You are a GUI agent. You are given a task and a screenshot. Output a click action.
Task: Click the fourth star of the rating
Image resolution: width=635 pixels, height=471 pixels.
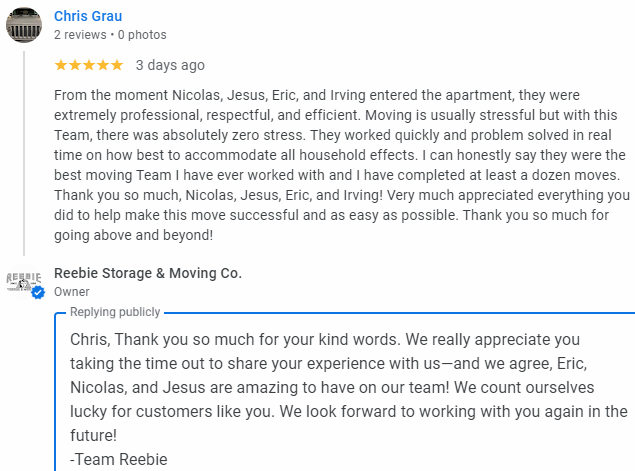103,65
